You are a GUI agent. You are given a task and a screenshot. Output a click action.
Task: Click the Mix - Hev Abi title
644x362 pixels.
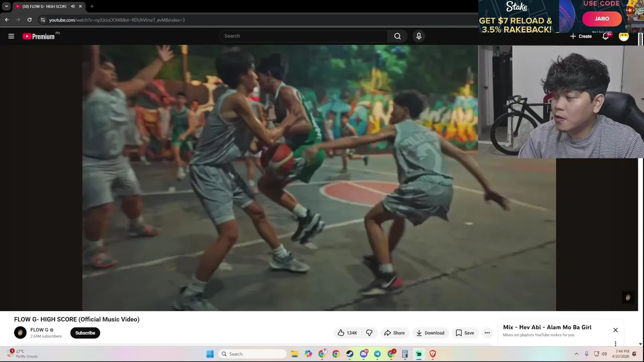pyautogui.click(x=547, y=327)
